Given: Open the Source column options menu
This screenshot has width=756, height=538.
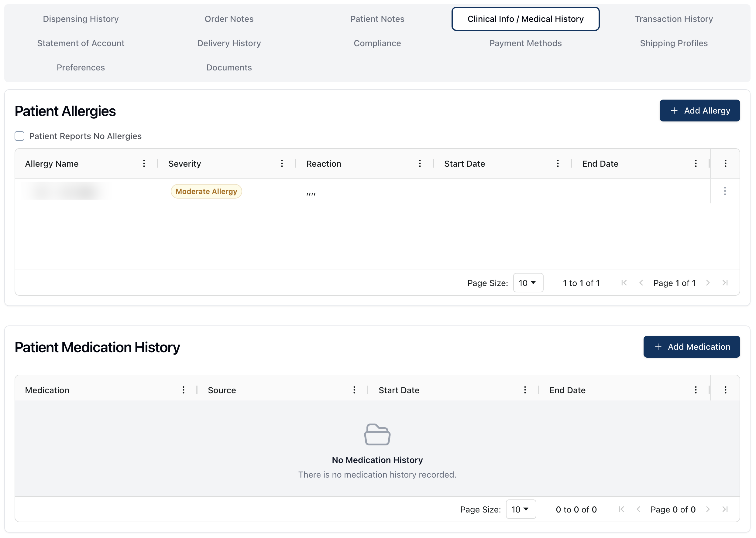Looking at the screenshot, I should point(354,390).
